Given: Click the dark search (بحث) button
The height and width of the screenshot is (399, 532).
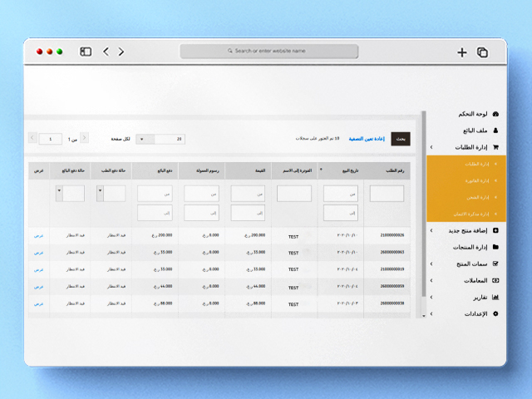Looking at the screenshot, I should point(401,139).
